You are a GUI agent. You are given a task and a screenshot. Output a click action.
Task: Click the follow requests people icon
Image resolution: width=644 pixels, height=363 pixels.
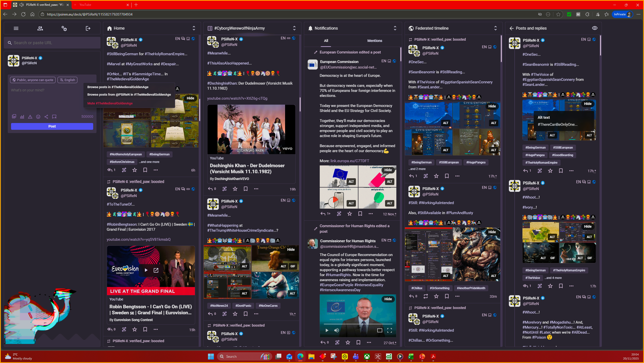click(x=40, y=28)
